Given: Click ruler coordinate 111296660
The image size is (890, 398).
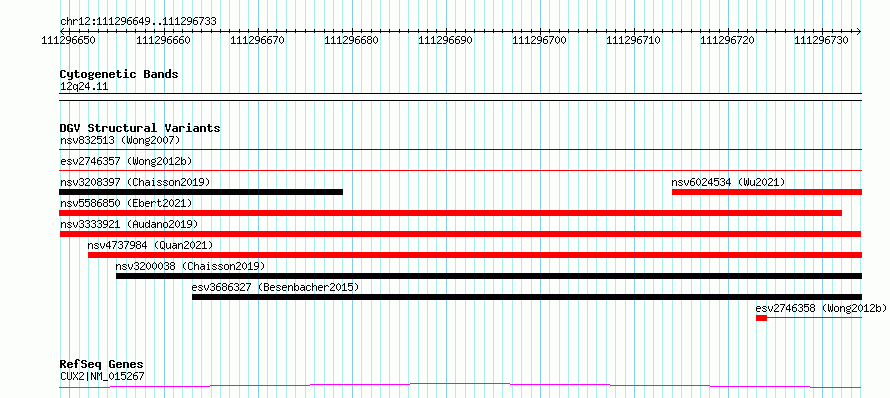Looking at the screenshot, I should (163, 40).
